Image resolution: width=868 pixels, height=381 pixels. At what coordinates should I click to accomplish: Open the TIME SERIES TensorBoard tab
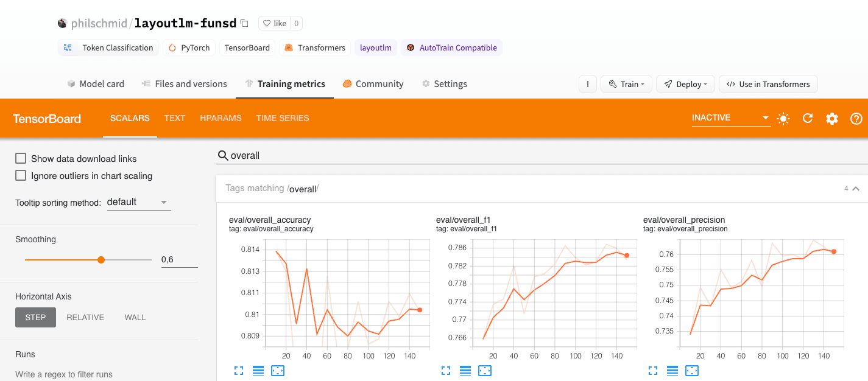(x=283, y=118)
